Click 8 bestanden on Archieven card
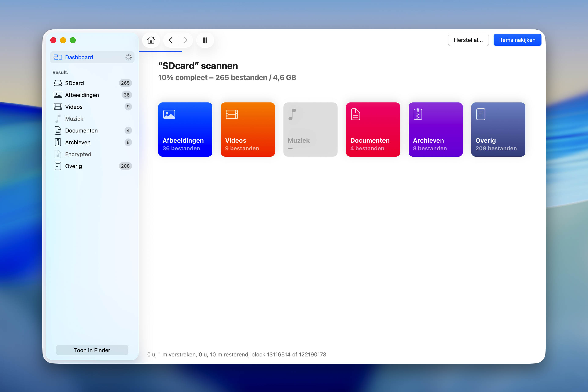588x392 pixels. tap(430, 149)
